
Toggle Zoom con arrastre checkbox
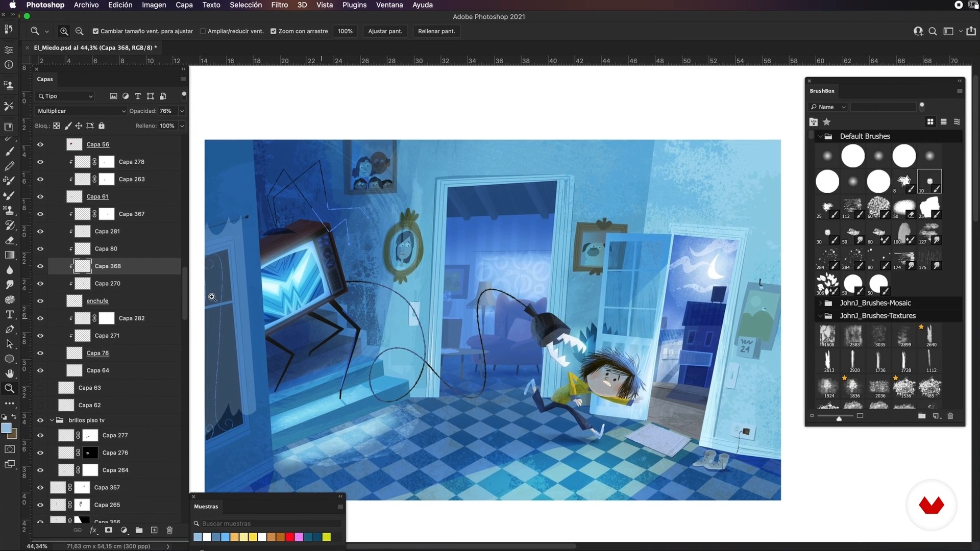pos(274,31)
